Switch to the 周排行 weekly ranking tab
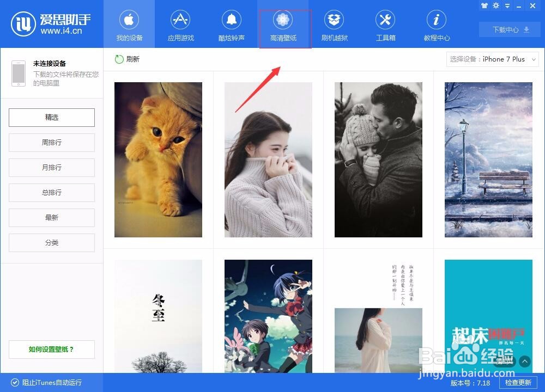545x392 pixels. 51,142
